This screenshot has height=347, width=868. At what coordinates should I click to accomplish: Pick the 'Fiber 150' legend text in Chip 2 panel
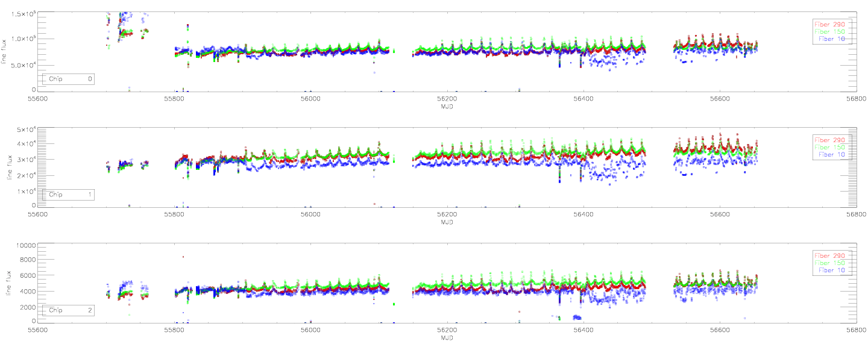pyautogui.click(x=829, y=263)
